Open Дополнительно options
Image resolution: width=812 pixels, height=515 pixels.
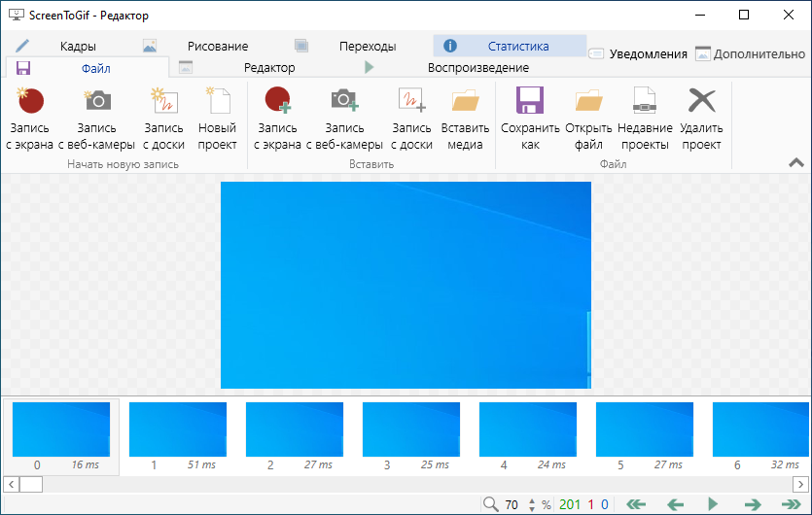tap(750, 53)
